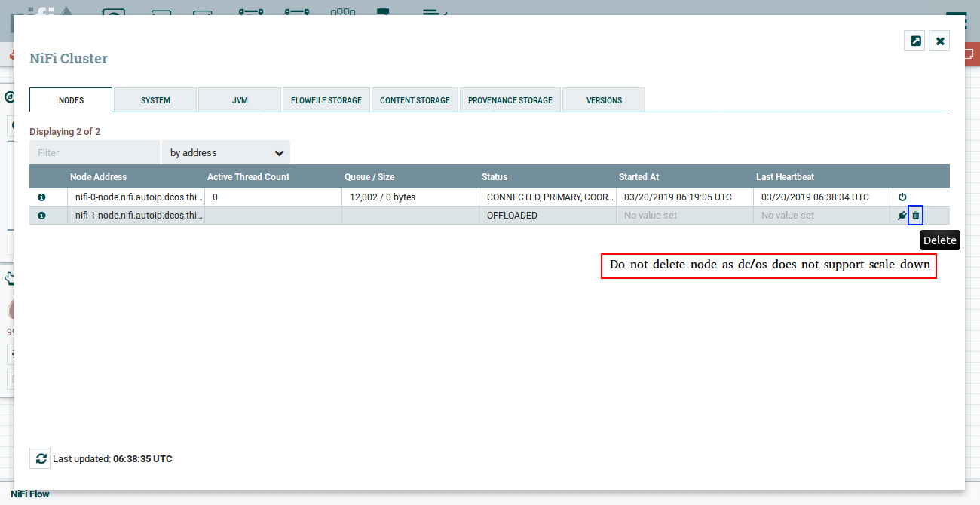Close the NiFi Cluster dialog
980x505 pixels.
[x=940, y=41]
